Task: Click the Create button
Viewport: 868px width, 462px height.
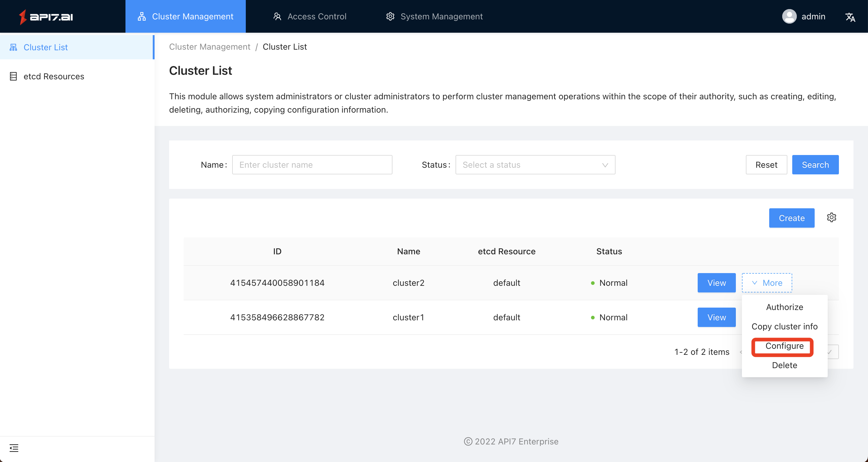Action: click(792, 218)
